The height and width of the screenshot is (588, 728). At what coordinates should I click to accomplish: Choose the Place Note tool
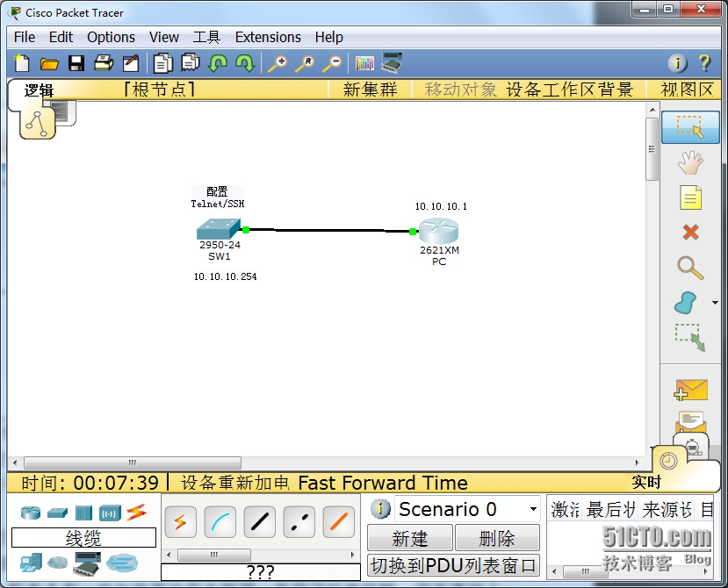point(690,197)
